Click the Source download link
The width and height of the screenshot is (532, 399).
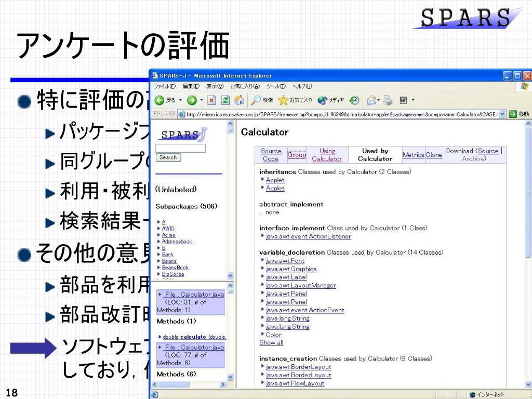(x=488, y=151)
